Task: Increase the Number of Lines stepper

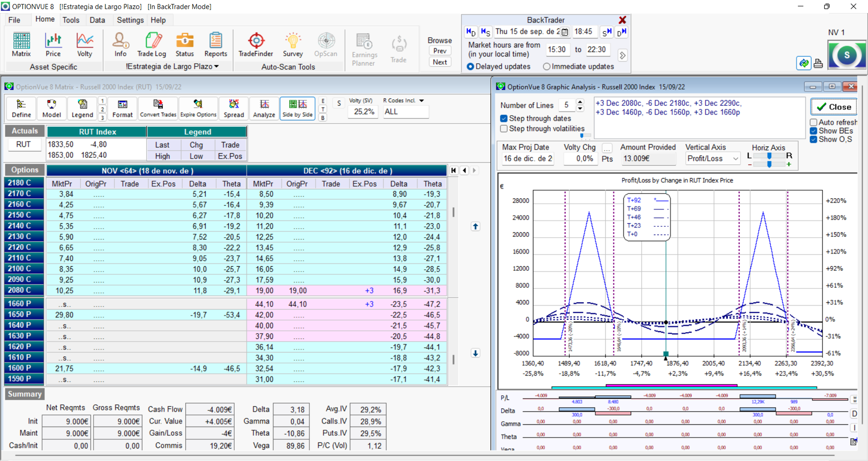Action: tap(580, 102)
